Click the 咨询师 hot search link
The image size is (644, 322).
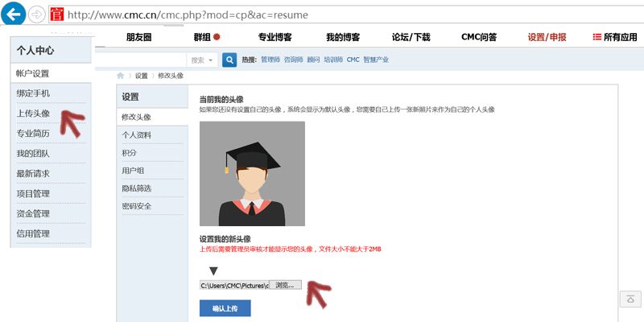pos(293,60)
